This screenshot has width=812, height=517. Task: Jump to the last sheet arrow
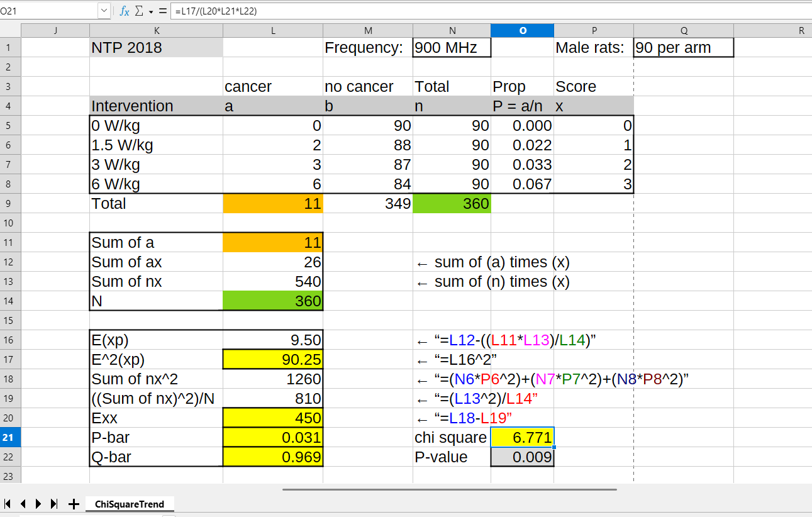(x=54, y=504)
